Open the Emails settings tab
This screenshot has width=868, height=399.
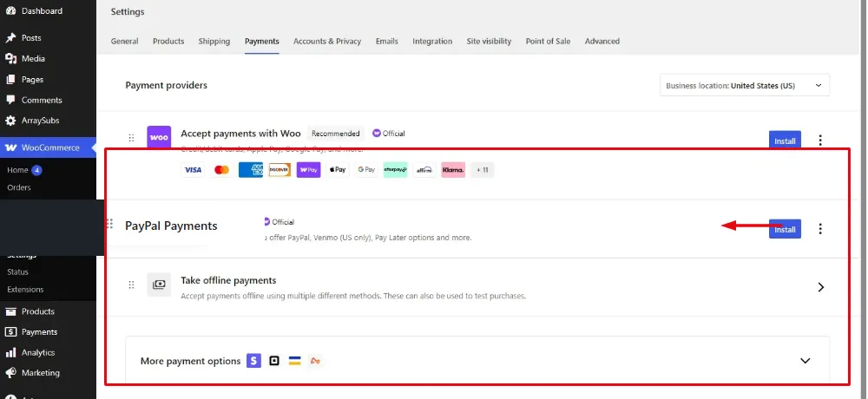[387, 41]
